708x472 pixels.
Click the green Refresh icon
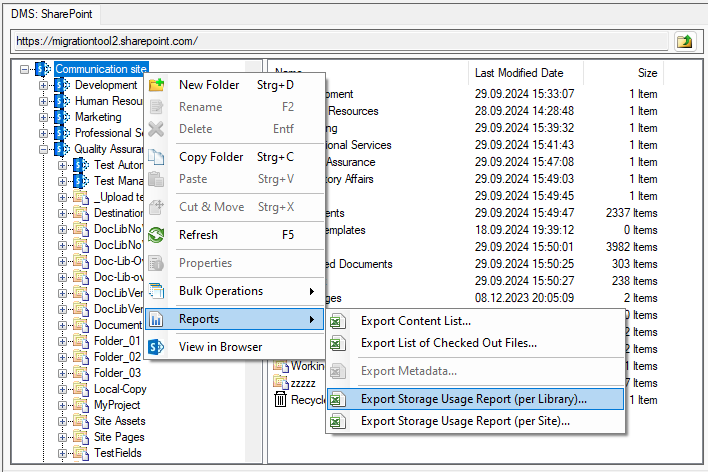point(156,235)
